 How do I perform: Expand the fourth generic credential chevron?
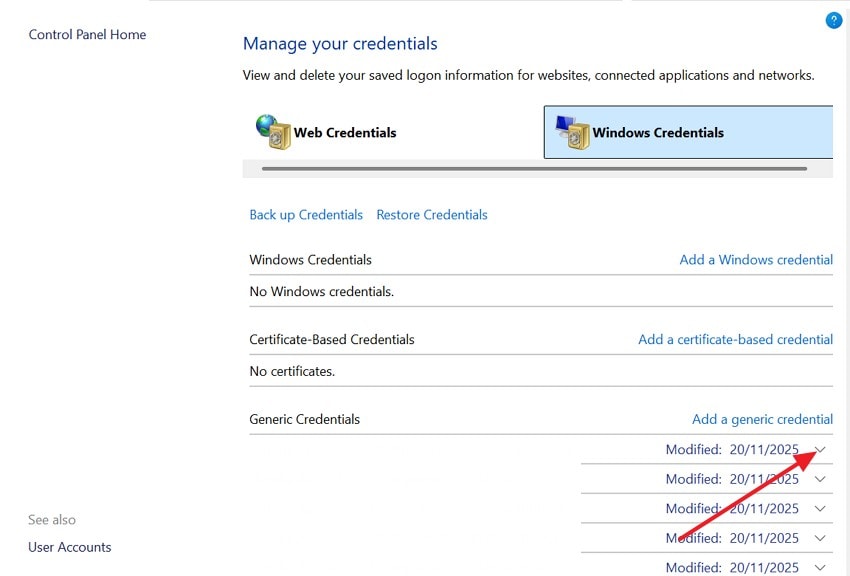click(820, 538)
